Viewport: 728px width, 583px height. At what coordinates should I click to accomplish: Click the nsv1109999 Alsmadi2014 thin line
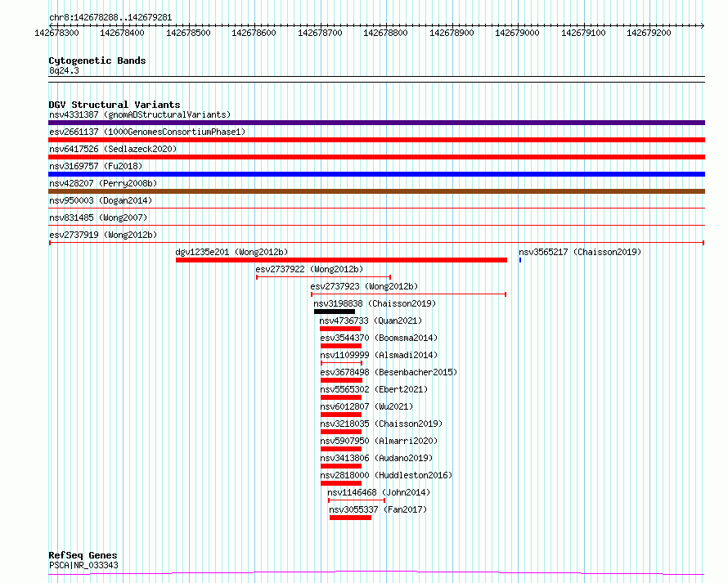pos(341,363)
